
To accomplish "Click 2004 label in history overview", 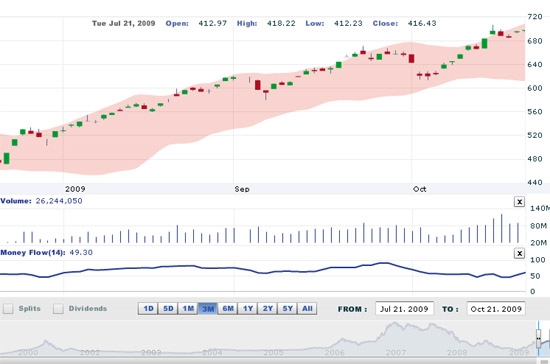I will [x=212, y=352].
